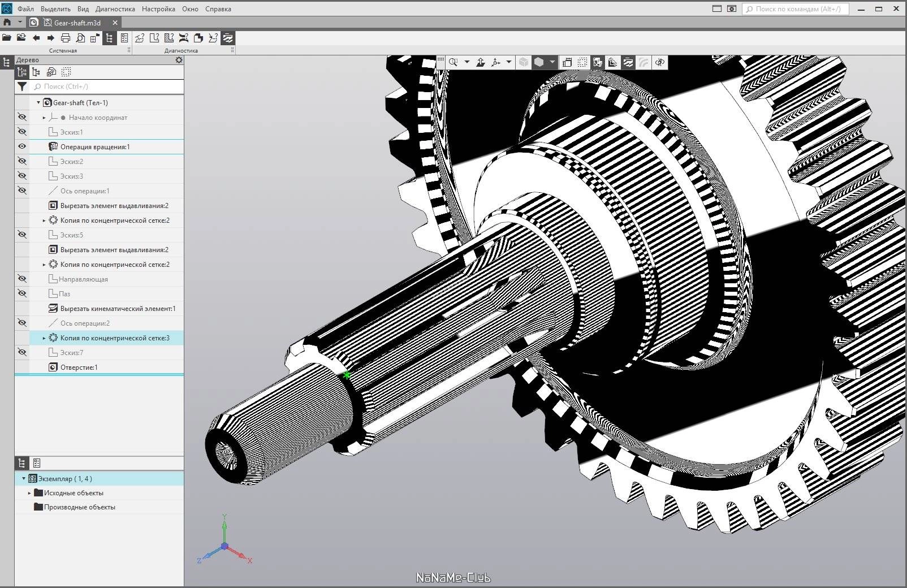Click the Print icon
This screenshot has width=907, height=588.
click(x=66, y=38)
